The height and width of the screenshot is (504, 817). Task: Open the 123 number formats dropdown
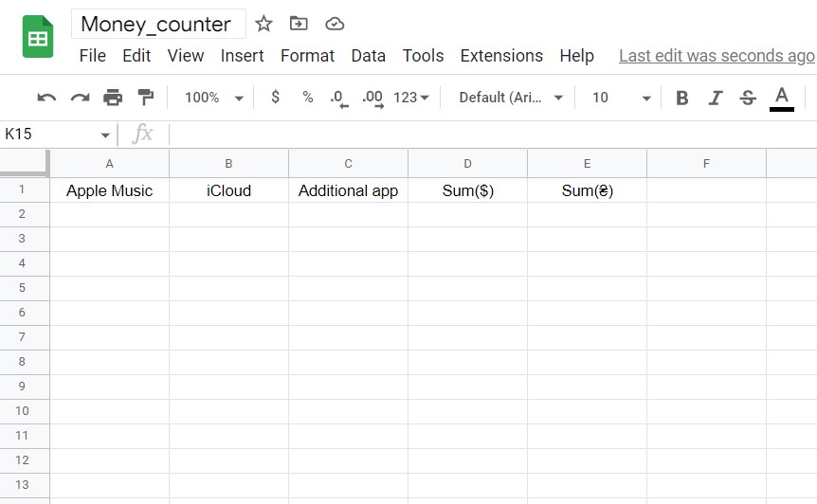pos(411,98)
